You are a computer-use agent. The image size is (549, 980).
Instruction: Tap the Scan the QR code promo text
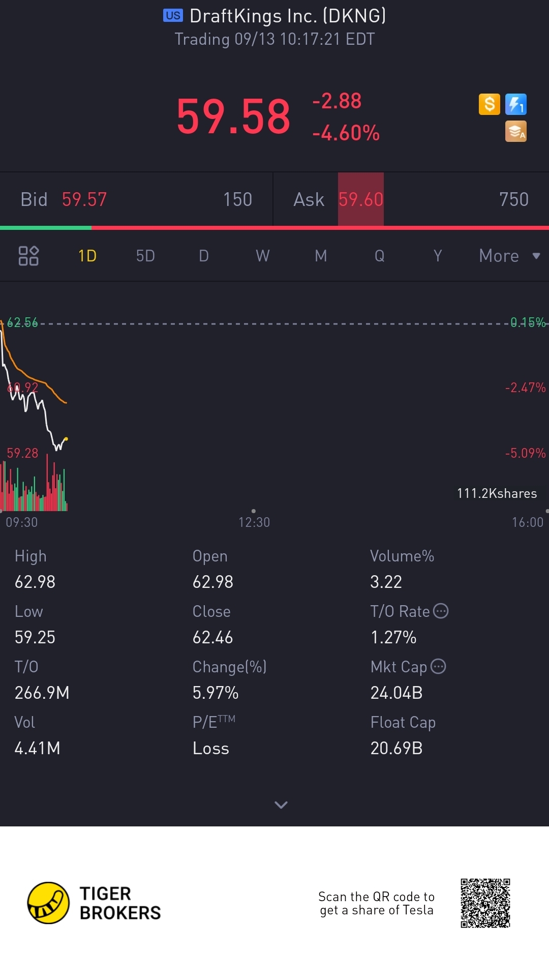point(377,903)
